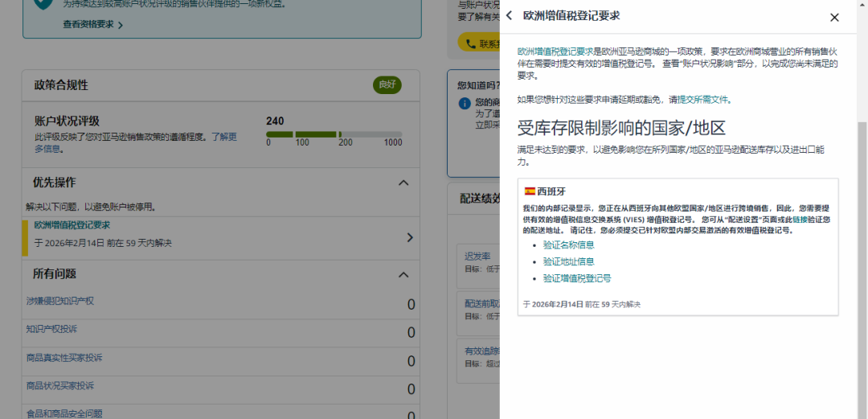
Task: Close the 欧洲增值税登记要求 side panel
Action: pyautogui.click(x=834, y=18)
